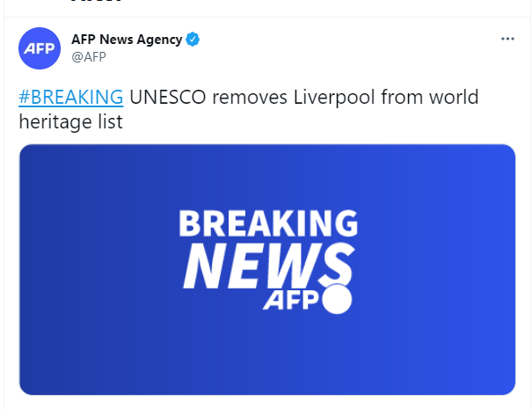Open the #BREAKING hashtag link
Viewport: 532px width, 409px height.
click(x=70, y=97)
